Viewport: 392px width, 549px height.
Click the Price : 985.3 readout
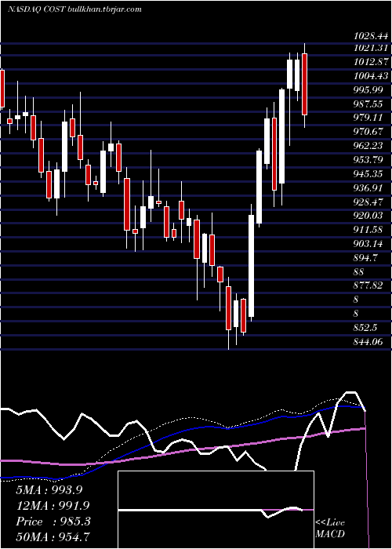pos(53,522)
